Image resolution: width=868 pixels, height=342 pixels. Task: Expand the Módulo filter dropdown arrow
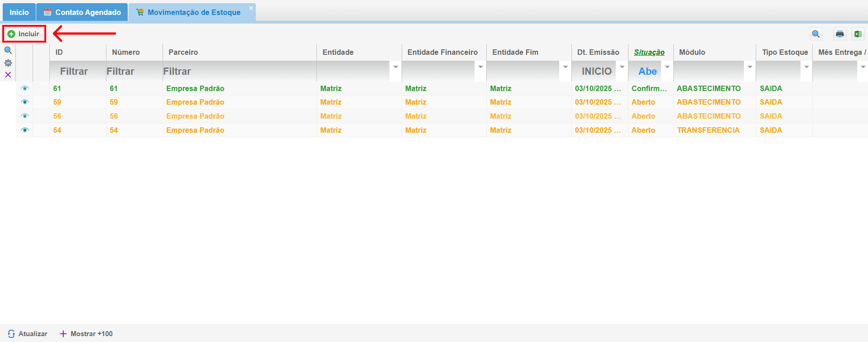[750, 67]
